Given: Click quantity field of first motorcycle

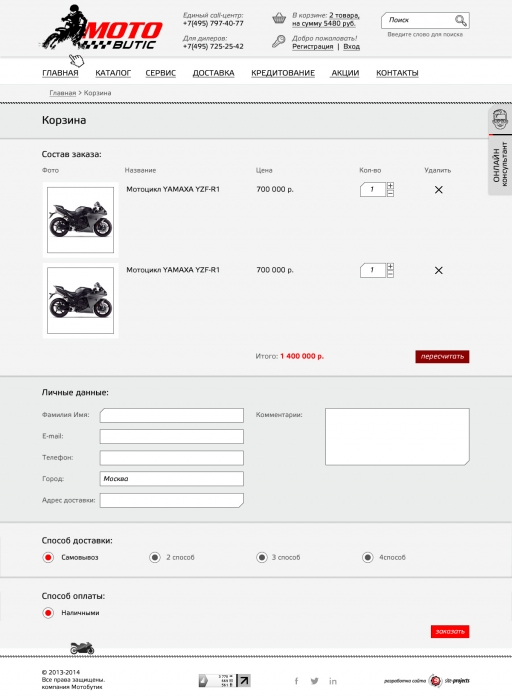Looking at the screenshot, I should click(x=373, y=190).
